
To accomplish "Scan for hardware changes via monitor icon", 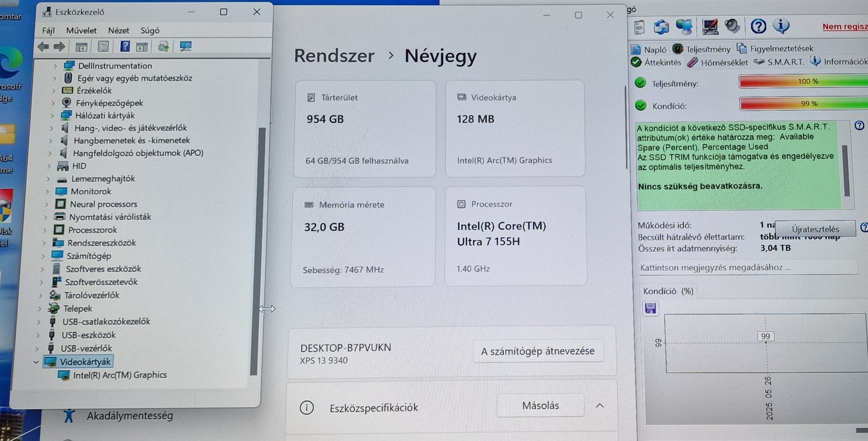I will [186, 46].
